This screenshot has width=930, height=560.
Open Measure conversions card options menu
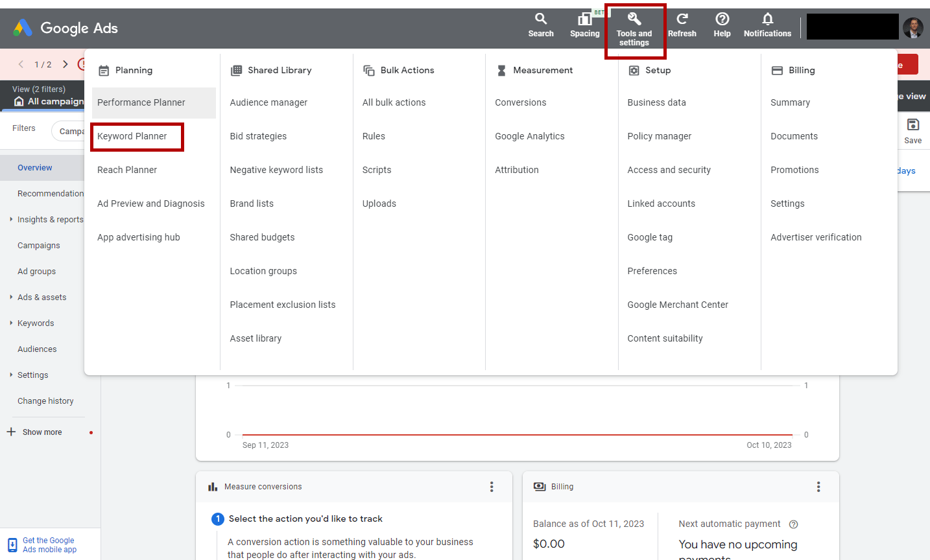pos(492,487)
